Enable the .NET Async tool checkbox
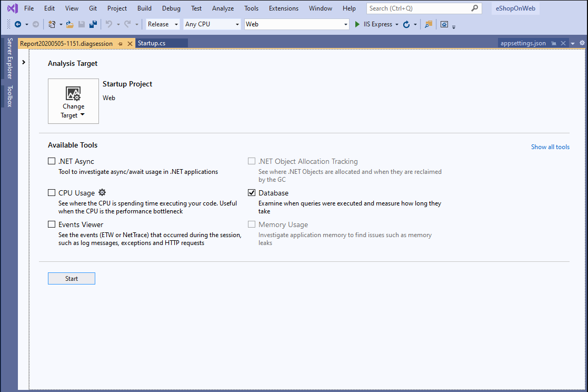This screenshot has height=392, width=588. point(52,161)
